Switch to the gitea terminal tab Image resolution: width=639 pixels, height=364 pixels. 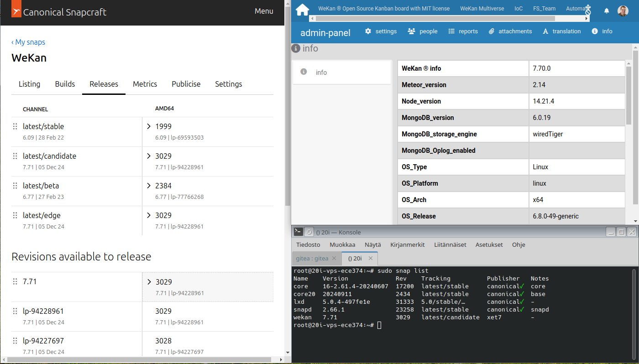[312, 258]
